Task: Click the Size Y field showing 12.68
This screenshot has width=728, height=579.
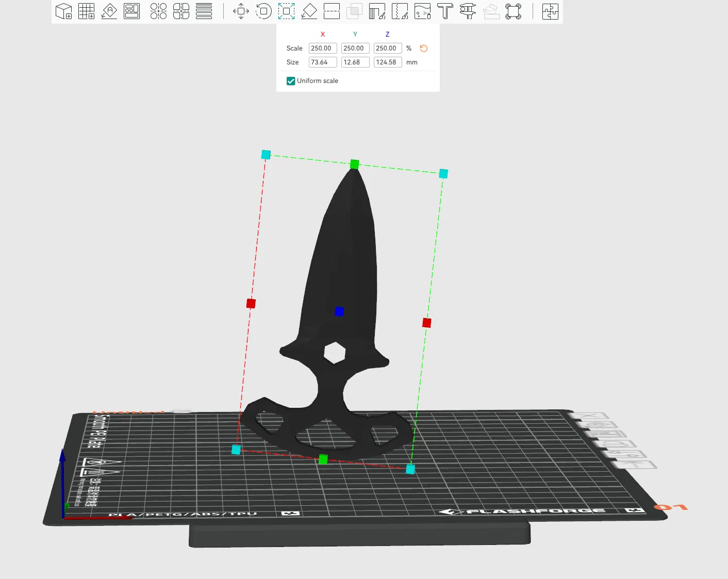Action: tap(355, 62)
